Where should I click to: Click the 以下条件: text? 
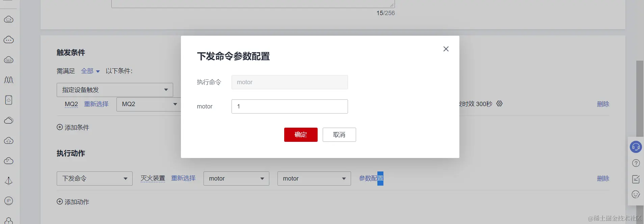tap(119, 71)
